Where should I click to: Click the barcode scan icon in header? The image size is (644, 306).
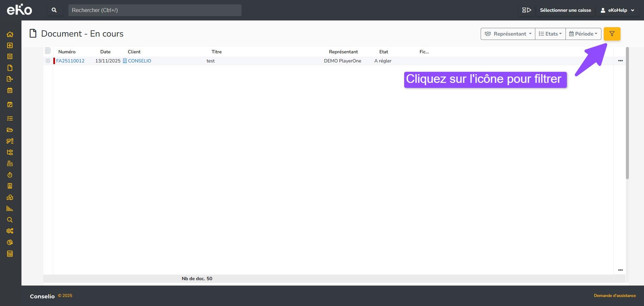(x=526, y=10)
